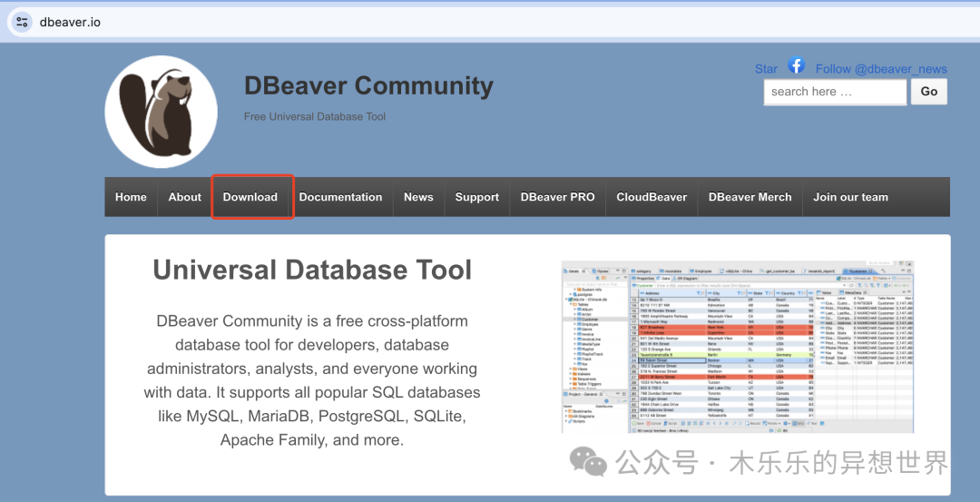The image size is (980, 502).
Task: Click the Star link
Action: pyautogui.click(x=766, y=69)
